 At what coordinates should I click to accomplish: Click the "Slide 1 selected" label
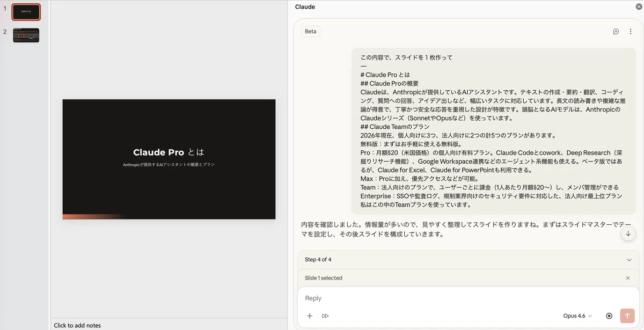click(324, 278)
